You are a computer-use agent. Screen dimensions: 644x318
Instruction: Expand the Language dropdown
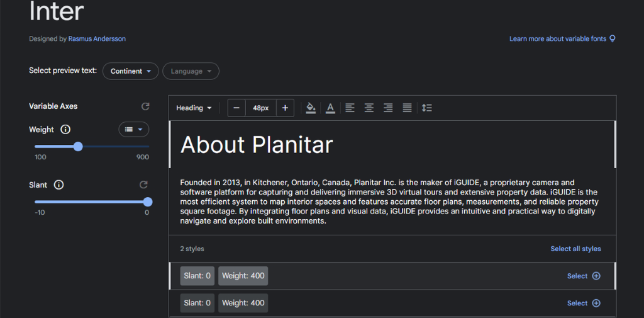(191, 71)
